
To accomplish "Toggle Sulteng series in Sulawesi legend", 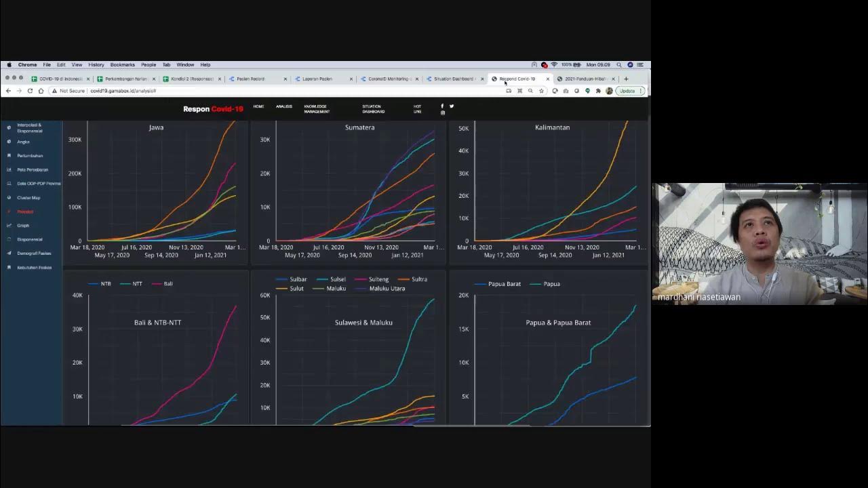I will tap(372, 279).
